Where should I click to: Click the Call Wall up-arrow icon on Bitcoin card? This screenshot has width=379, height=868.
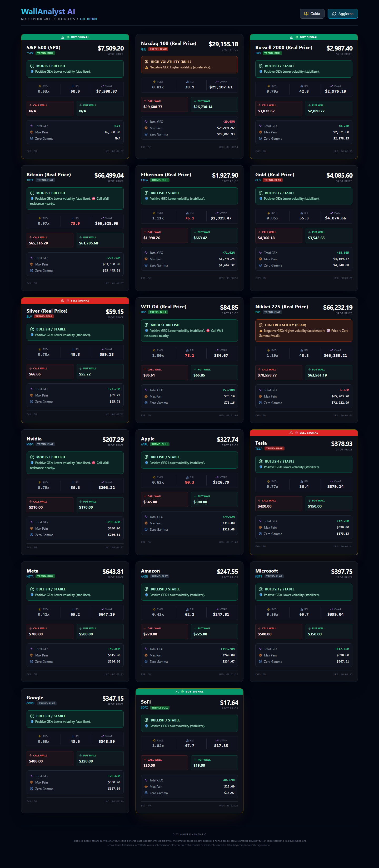(x=30, y=238)
